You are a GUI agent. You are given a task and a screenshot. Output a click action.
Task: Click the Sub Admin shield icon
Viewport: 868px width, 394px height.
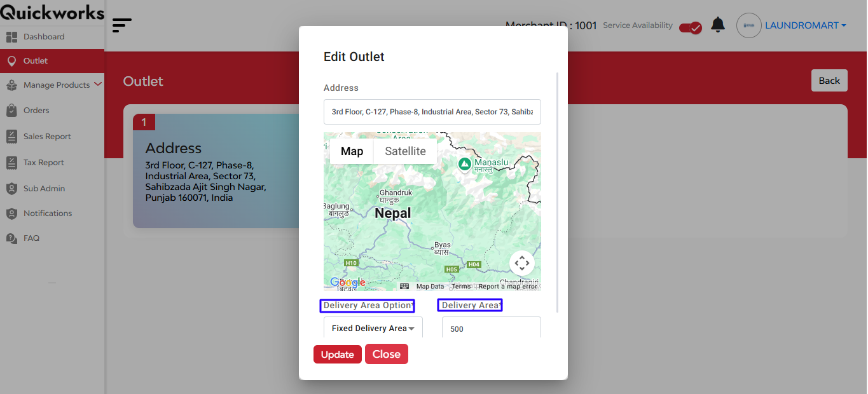(x=11, y=189)
